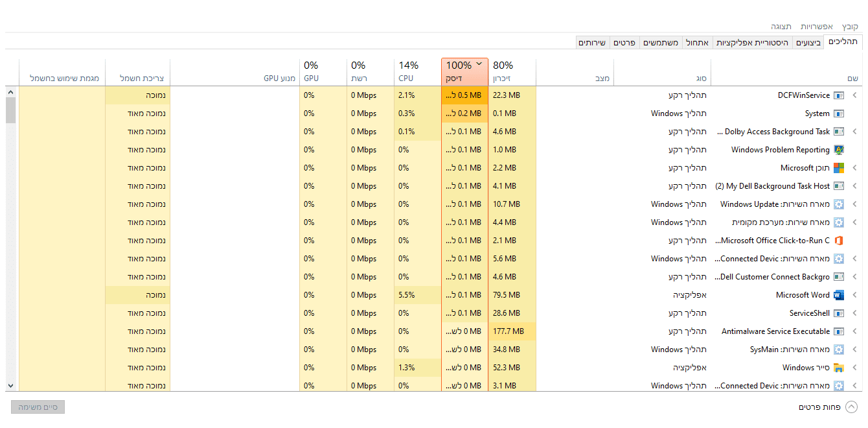Click the 52.3 MB memory value
The height and width of the screenshot is (428, 868).
tap(507, 368)
